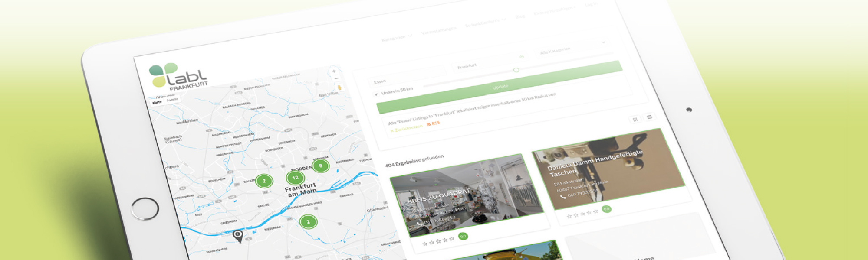This screenshot has height=260, width=868.
Task: Click the dark location pin near Schwanheim
Action: tap(238, 236)
